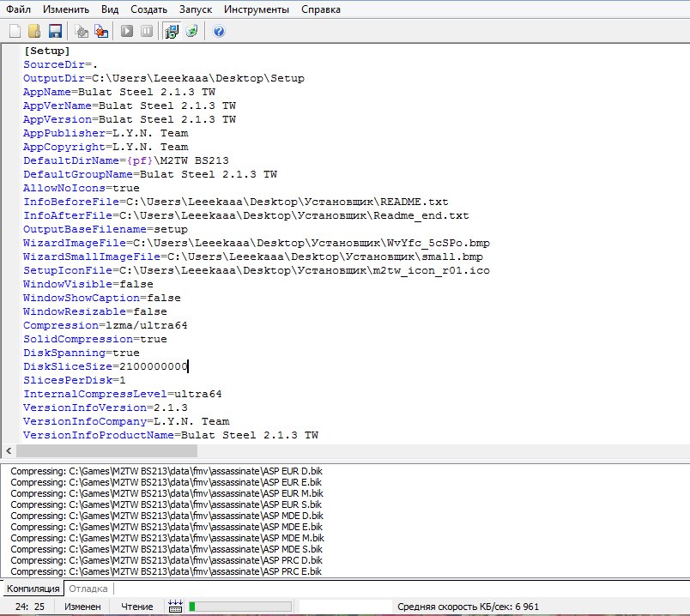Open a script file via folder icon

pos(35,31)
